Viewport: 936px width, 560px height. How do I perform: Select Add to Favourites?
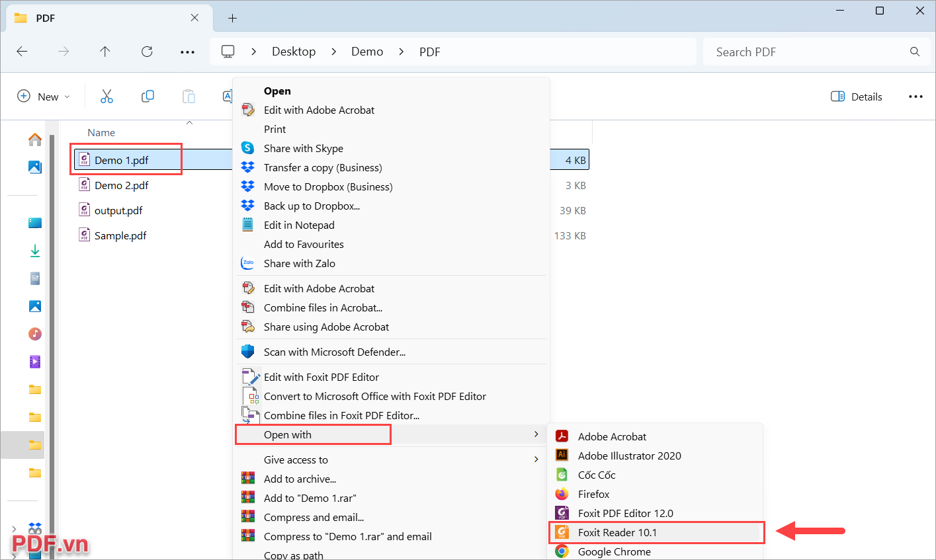pos(392,245)
